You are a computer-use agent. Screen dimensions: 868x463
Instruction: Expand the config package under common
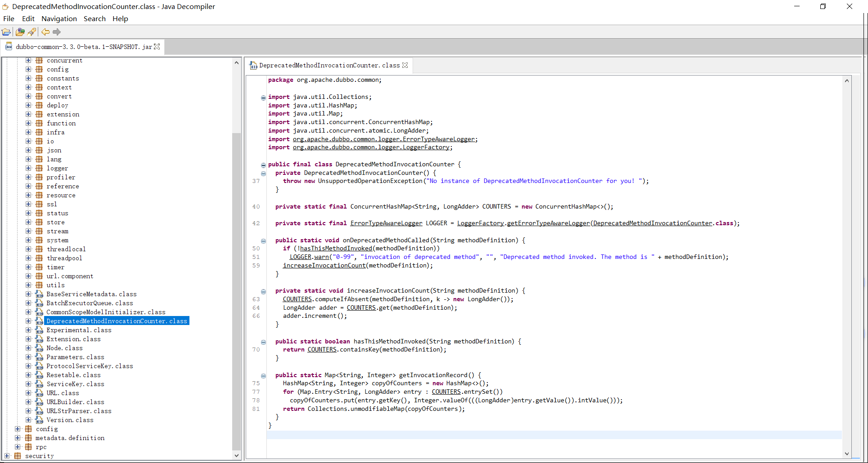[x=28, y=69]
